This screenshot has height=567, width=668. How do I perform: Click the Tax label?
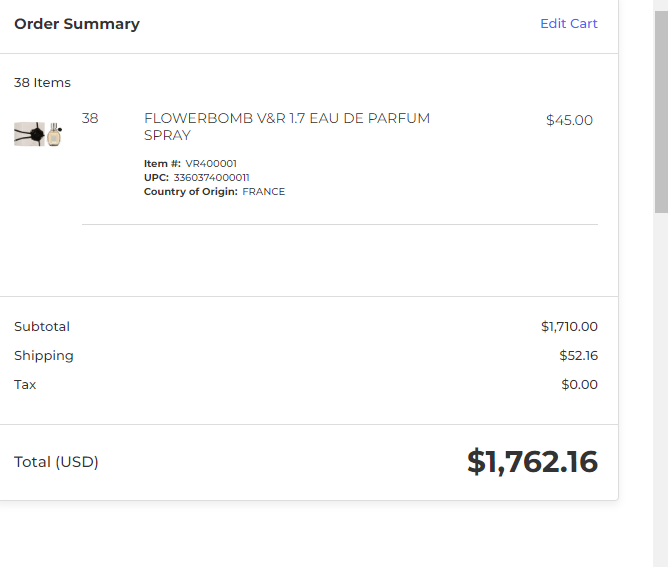pyautogui.click(x=25, y=385)
